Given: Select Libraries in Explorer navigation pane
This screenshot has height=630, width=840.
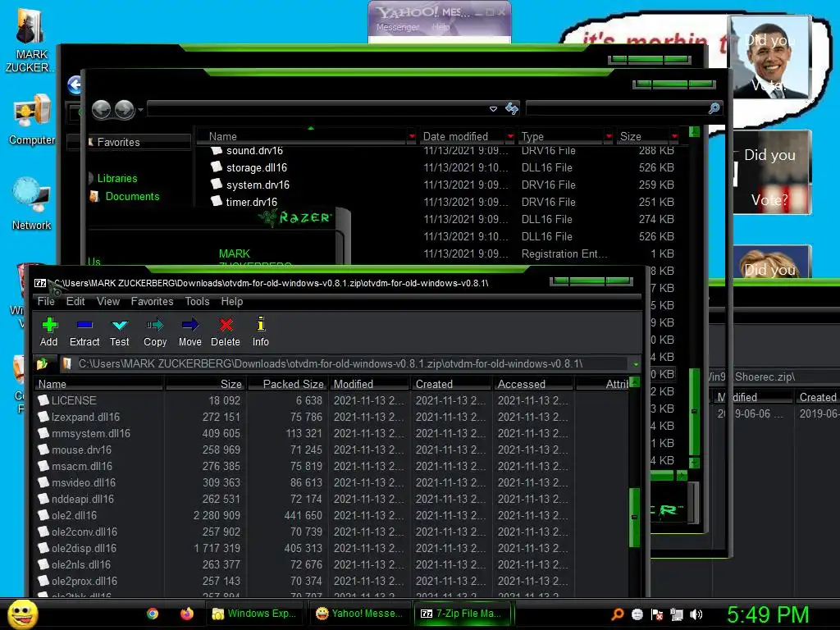Looking at the screenshot, I should (117, 178).
